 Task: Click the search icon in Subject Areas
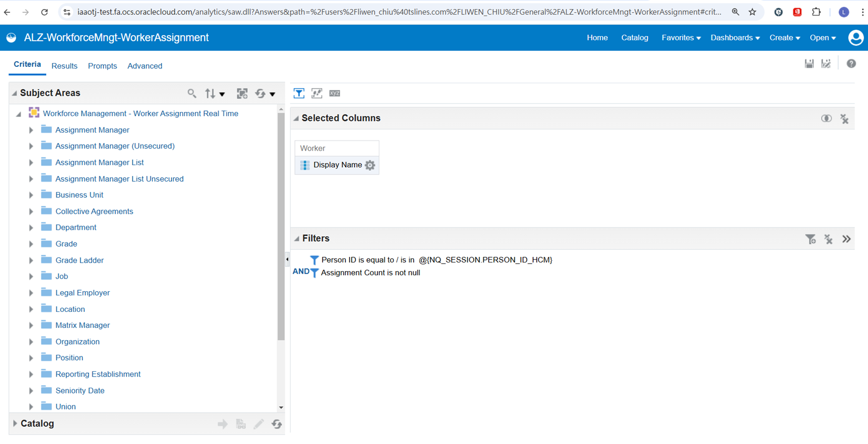click(x=192, y=93)
